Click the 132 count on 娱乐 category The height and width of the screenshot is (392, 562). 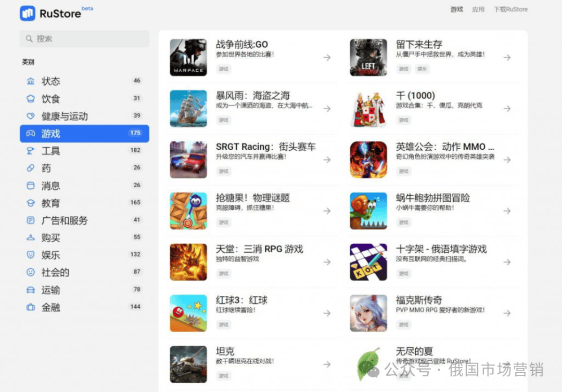tap(135, 255)
